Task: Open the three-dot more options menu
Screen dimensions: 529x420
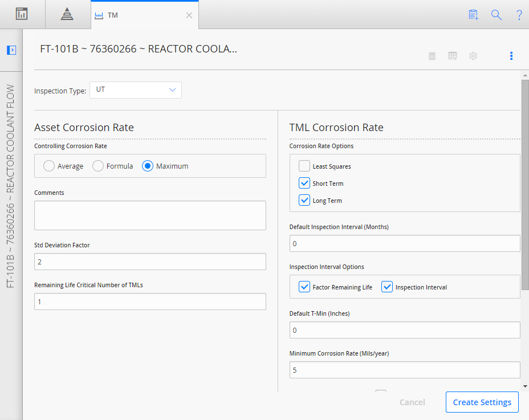Action: tap(511, 56)
